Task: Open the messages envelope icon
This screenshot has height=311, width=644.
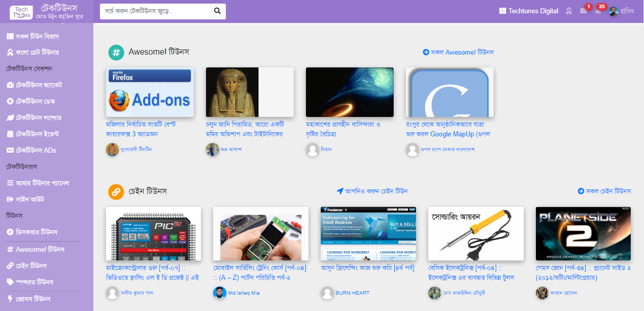Action: (x=583, y=11)
